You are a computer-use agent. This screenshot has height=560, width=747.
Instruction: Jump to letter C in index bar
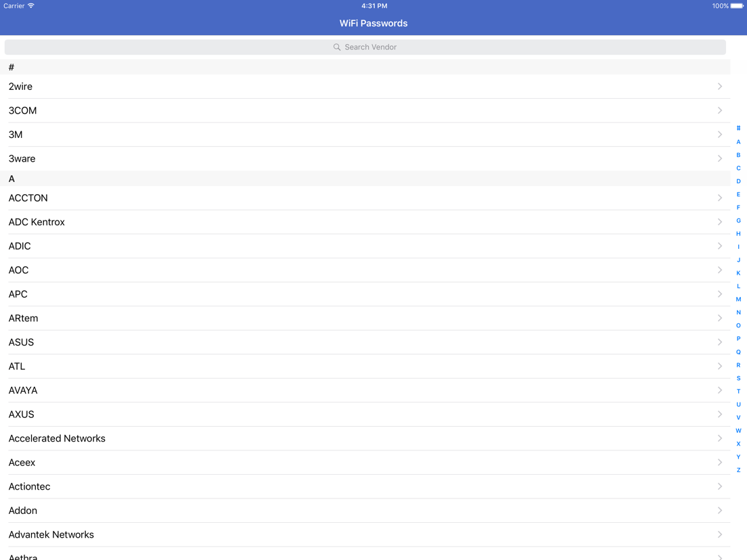[738, 168]
